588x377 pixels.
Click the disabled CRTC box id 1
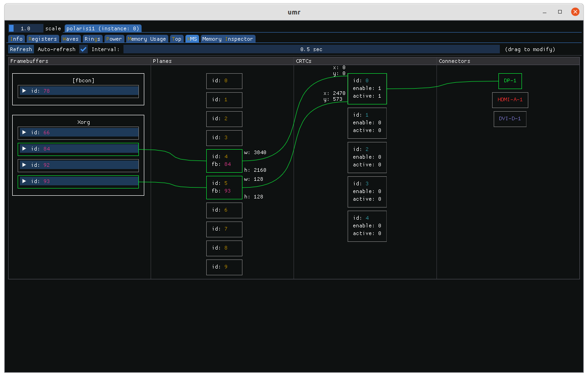point(367,123)
